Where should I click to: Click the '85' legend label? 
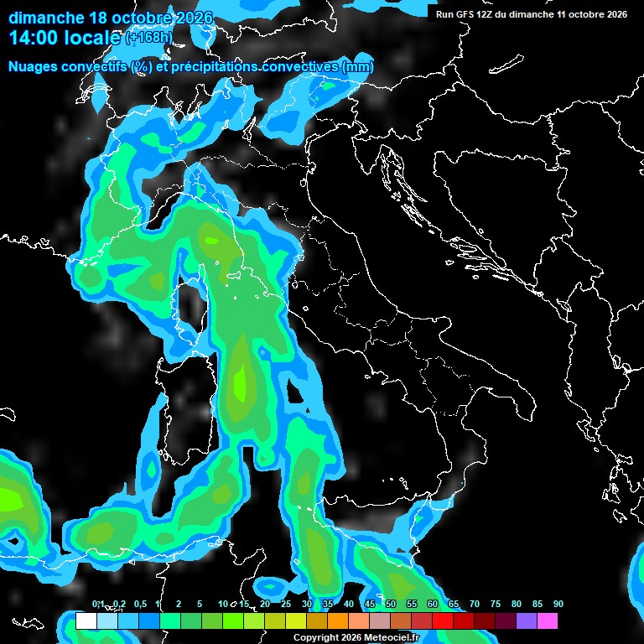pos(538,604)
